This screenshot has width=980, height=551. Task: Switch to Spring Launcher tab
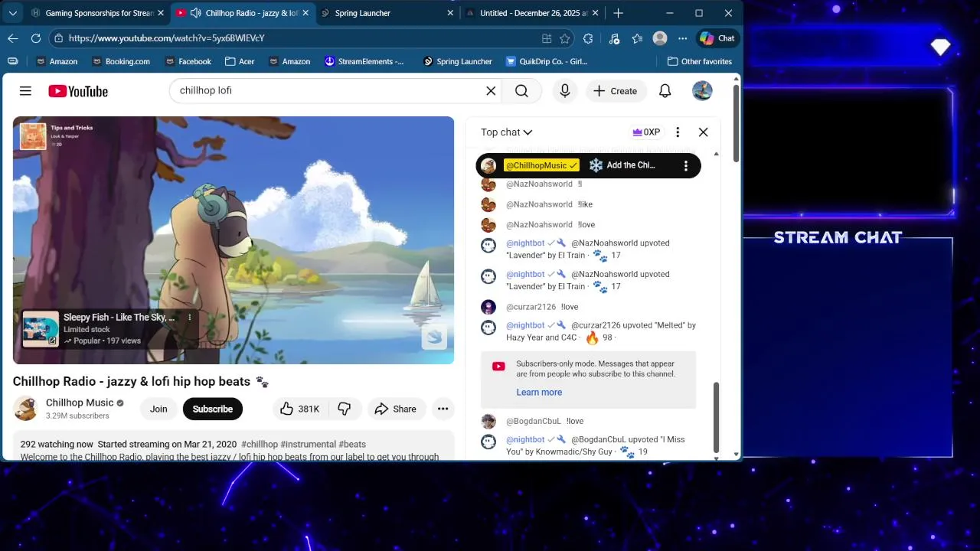[387, 13]
